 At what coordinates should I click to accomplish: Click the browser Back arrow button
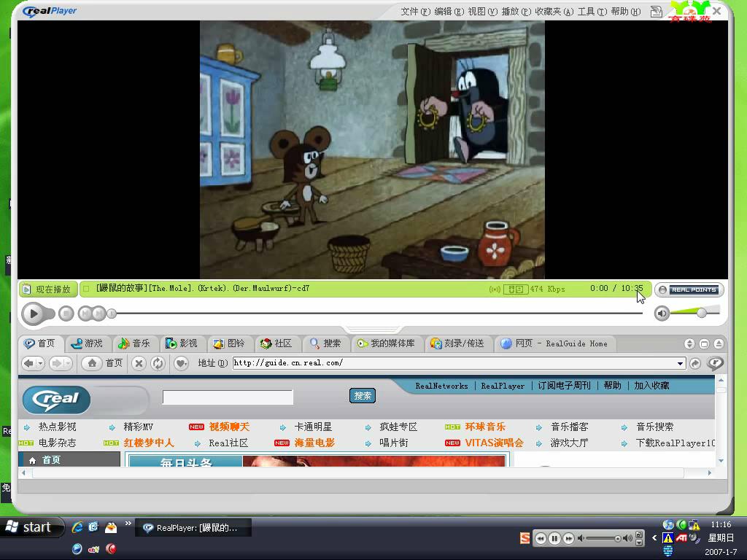29,363
